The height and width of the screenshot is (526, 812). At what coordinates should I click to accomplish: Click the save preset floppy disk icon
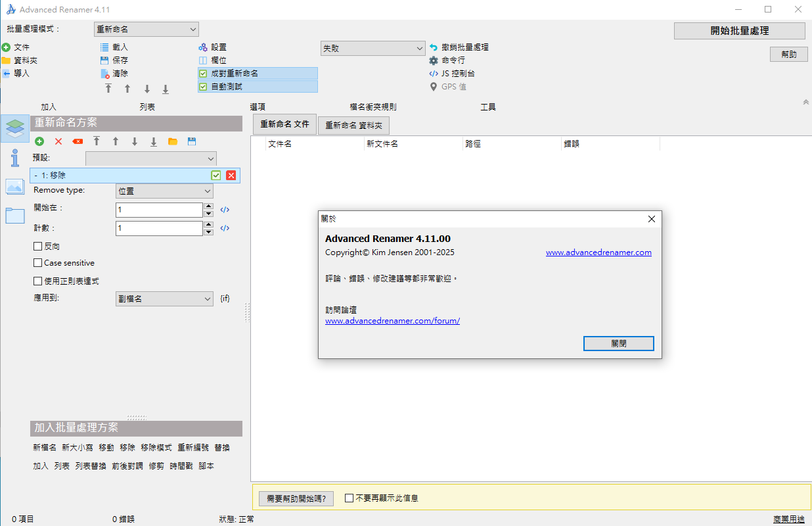(192, 141)
